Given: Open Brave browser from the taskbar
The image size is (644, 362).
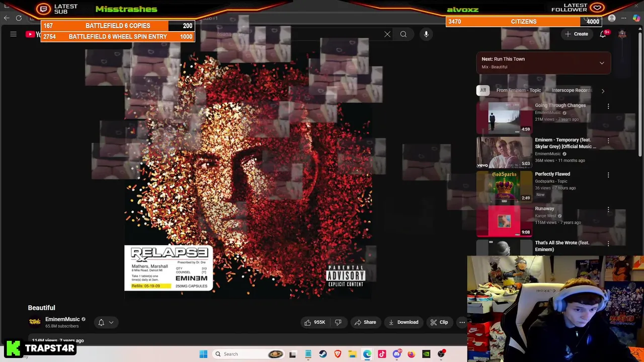Looking at the screenshot, I should 338,354.
